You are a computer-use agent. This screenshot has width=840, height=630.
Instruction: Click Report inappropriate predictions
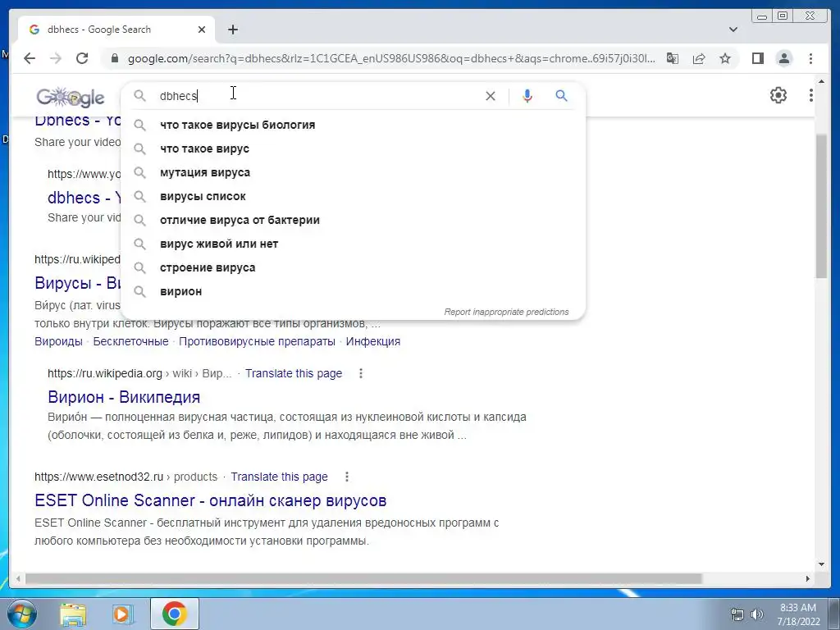coord(506,312)
